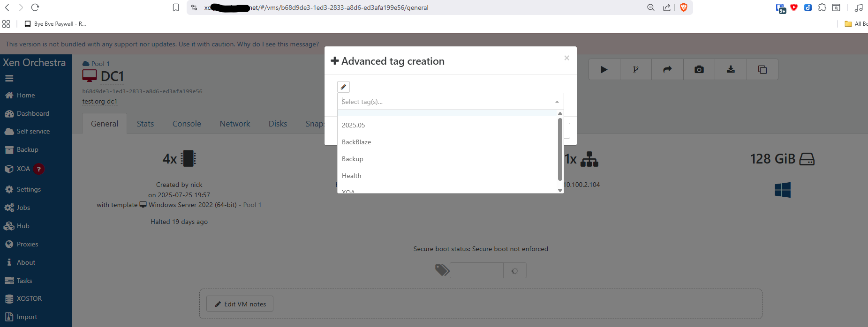Click the browser extensions puzzle icon

click(x=822, y=7)
